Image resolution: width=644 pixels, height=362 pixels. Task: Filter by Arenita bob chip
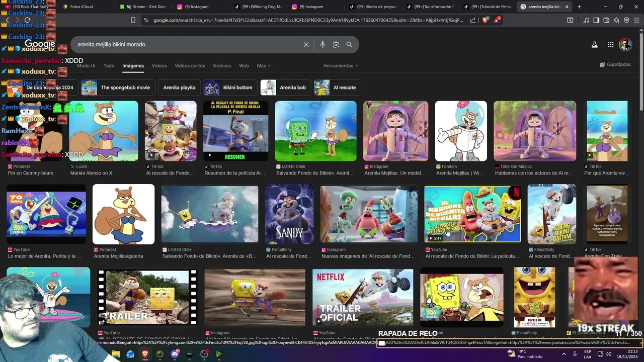pos(285,87)
